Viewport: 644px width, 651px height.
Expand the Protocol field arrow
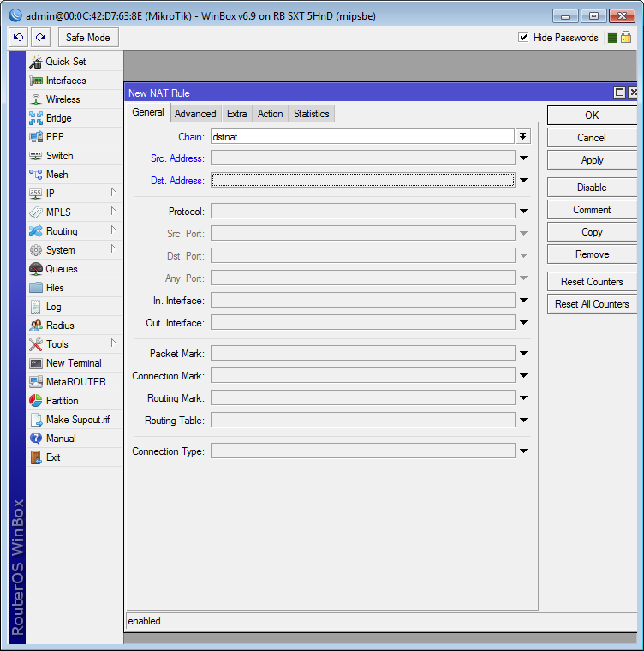[x=524, y=211]
